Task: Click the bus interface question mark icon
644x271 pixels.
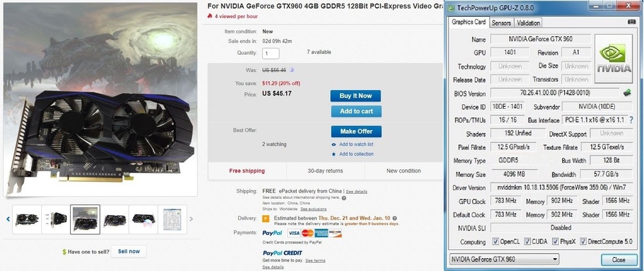Action: pos(631,120)
